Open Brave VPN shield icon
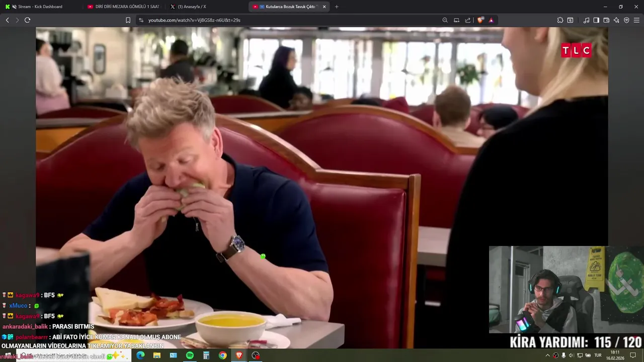The image size is (644, 362). click(x=626, y=20)
